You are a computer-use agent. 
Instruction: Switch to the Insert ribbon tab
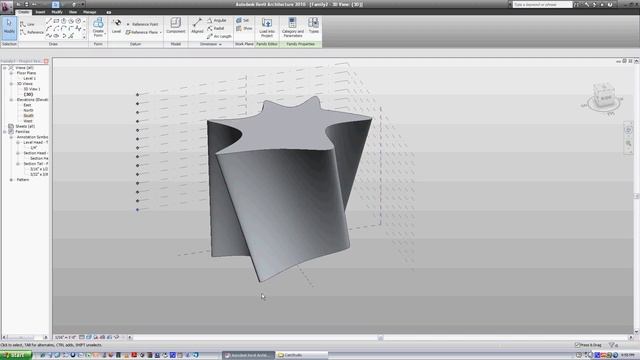pos(40,12)
